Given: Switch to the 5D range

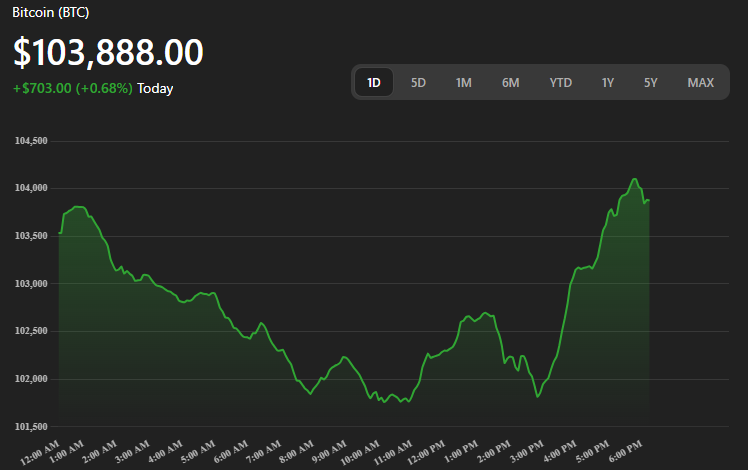Looking at the screenshot, I should tap(418, 83).
